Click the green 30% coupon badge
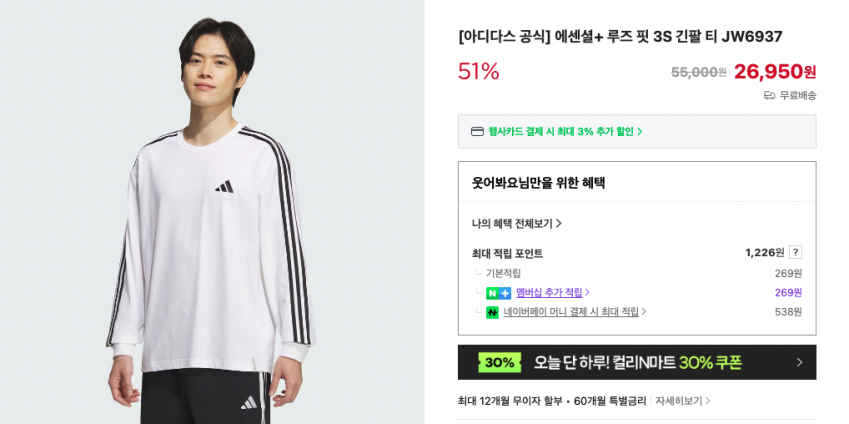Viewport: 849px width, 424px height. point(499,362)
